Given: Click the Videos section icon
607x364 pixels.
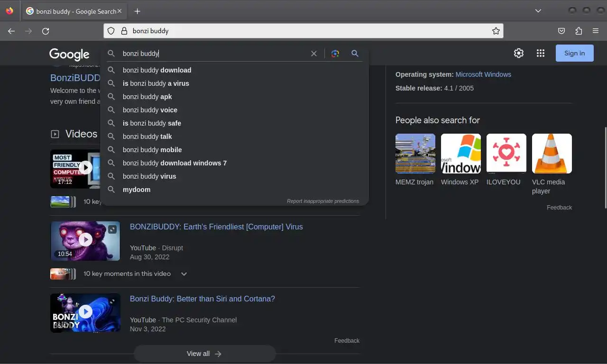Looking at the screenshot, I should click(55, 134).
